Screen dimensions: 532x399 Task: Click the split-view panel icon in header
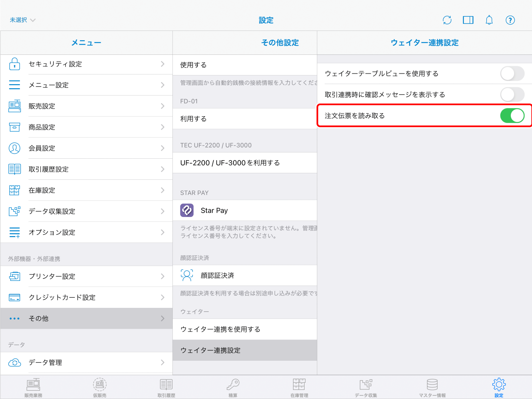468,20
